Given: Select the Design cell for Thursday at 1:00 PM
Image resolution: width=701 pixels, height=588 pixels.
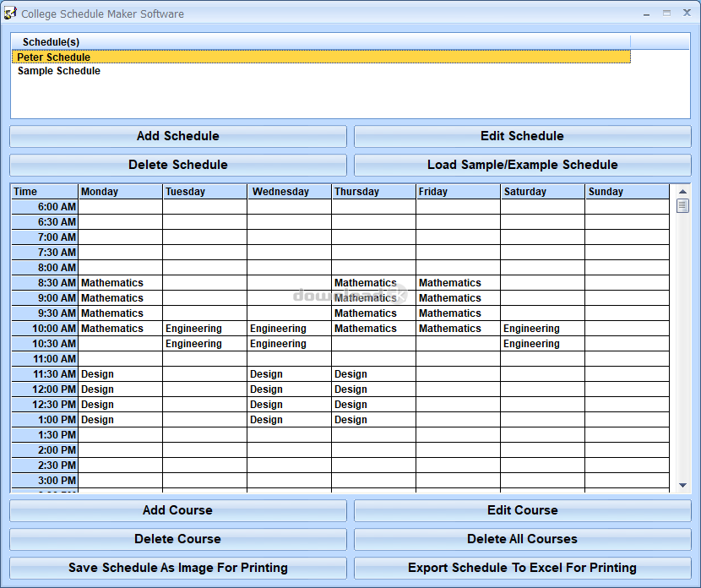Looking at the screenshot, I should click(x=374, y=419).
